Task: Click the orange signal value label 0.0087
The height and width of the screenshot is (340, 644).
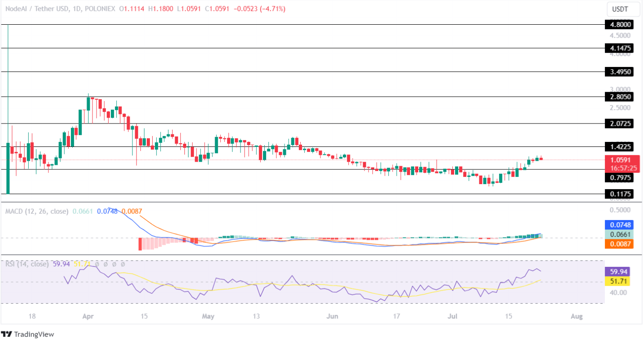Action: pyautogui.click(x=619, y=244)
